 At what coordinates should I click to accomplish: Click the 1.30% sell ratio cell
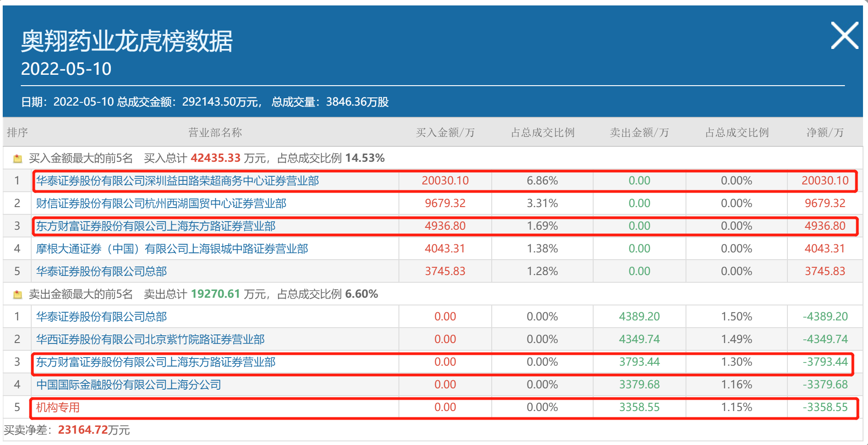737,362
